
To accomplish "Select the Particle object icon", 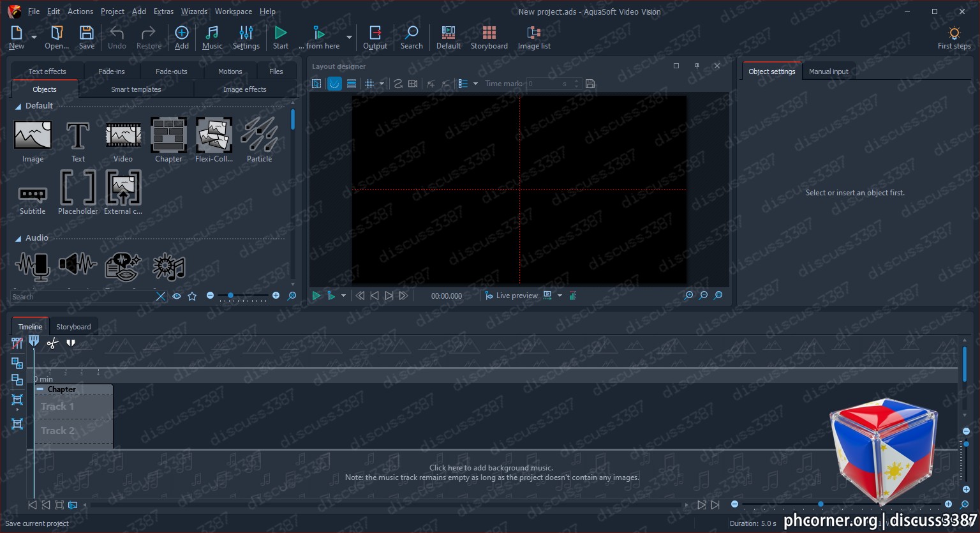I will (259, 135).
